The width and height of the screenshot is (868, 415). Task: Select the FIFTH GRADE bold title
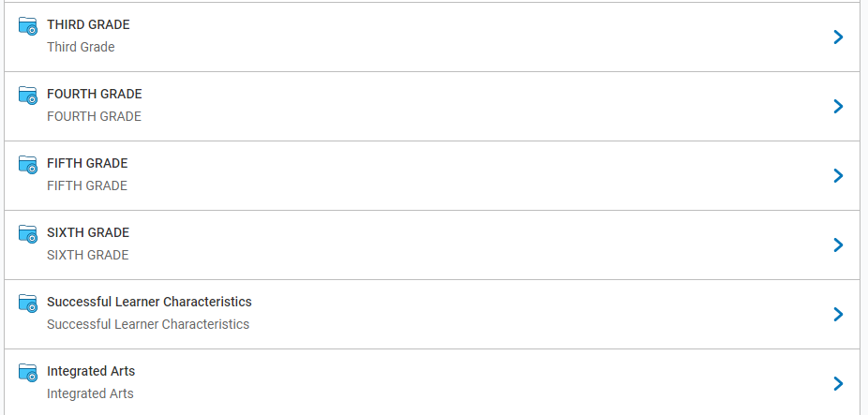click(x=87, y=163)
